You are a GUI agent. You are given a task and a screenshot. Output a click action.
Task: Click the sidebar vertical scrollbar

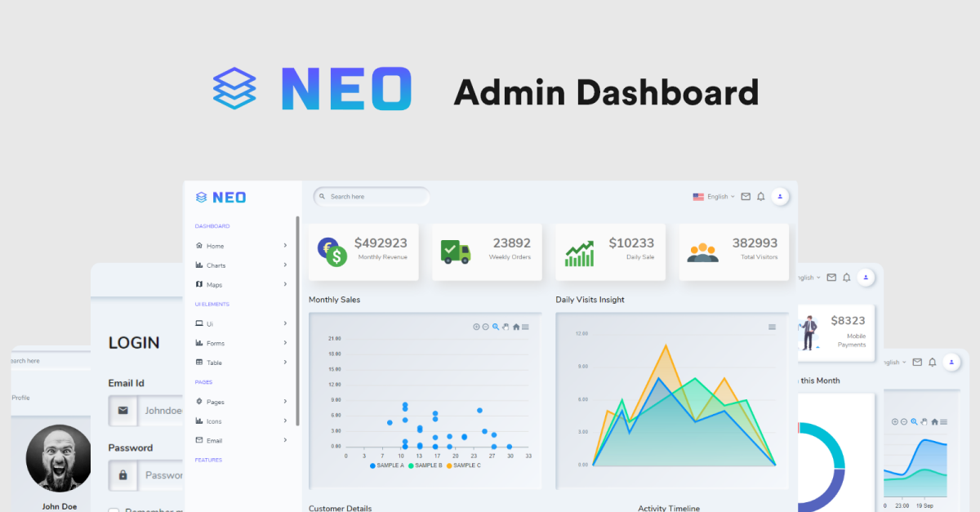pyautogui.click(x=297, y=321)
